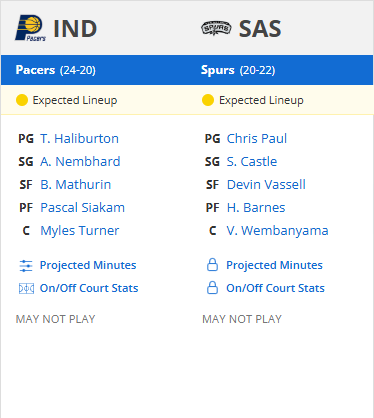View V. Wembanyama profile link
Image resolution: width=374 pixels, height=418 pixels.
[x=277, y=230]
